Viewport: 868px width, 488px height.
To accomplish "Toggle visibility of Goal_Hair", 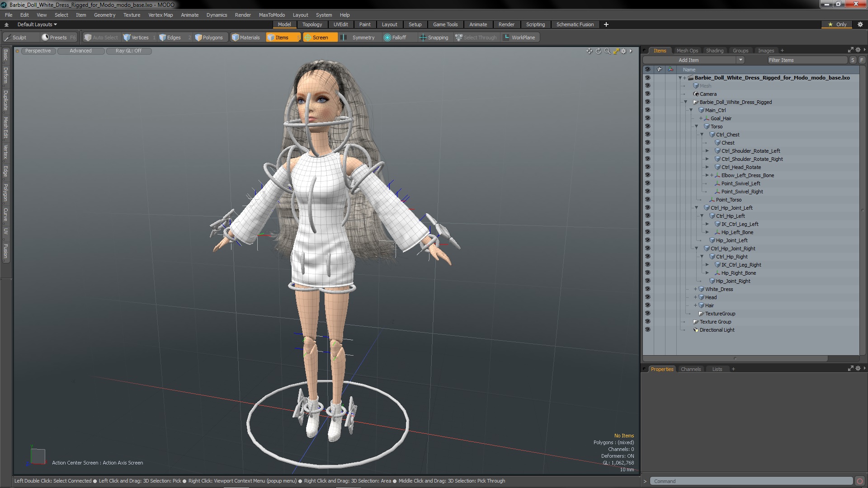I will (647, 118).
